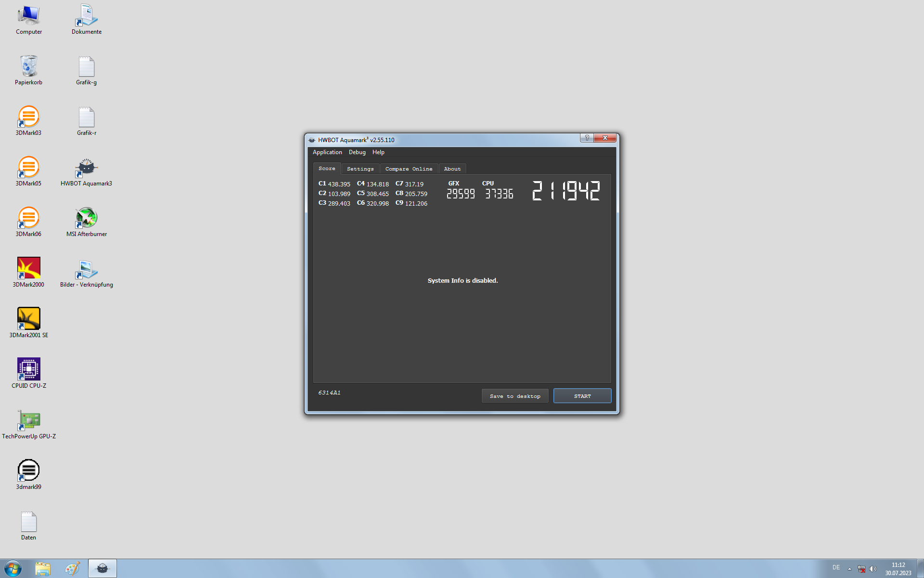Screen dimensions: 924x578
Task: Open the Application menu
Action: (327, 152)
